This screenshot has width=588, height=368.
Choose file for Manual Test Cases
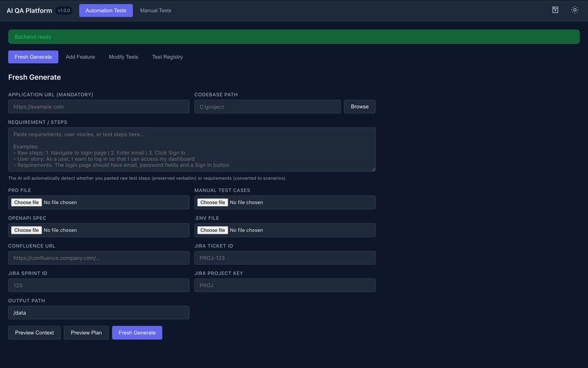click(213, 202)
